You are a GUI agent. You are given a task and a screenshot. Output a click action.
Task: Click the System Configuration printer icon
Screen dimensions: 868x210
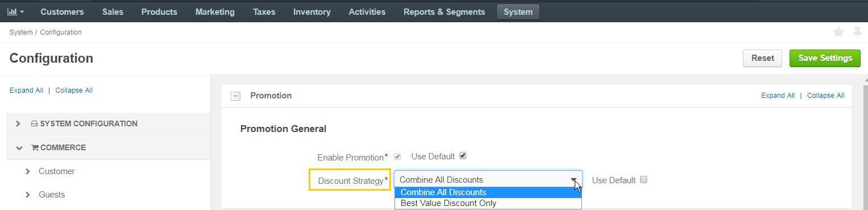pos(34,123)
